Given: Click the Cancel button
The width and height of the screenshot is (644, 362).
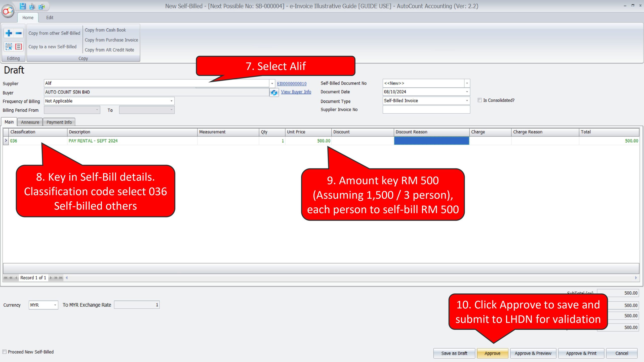Looking at the screenshot, I should click(622, 353).
